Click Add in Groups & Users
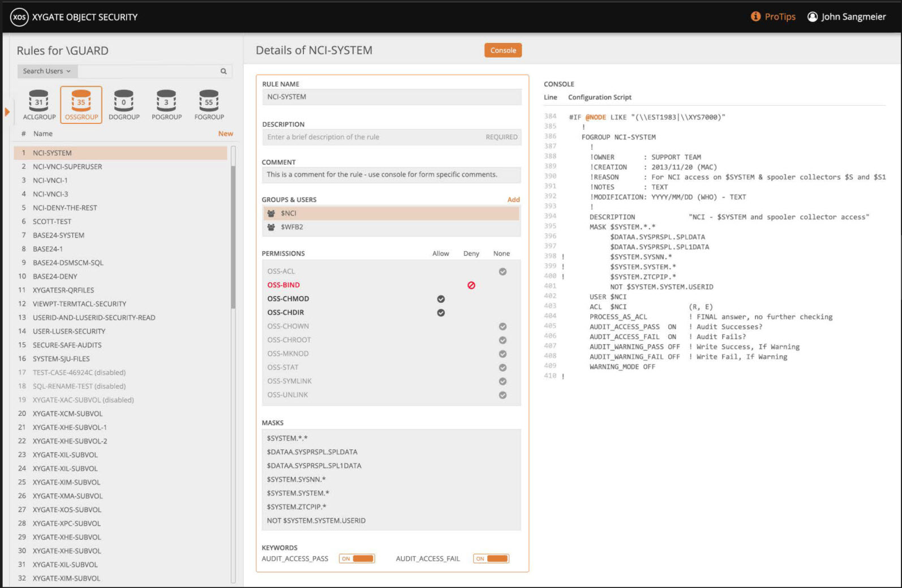Viewport: 902px width, 588px height. point(513,200)
